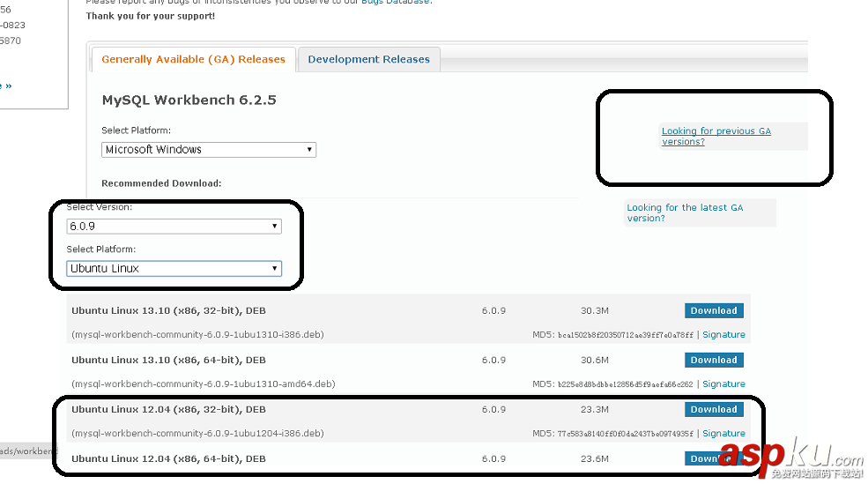The height and width of the screenshot is (484, 868).
Task: Open the Microsoft Windows platform dropdown
Action: (x=209, y=150)
